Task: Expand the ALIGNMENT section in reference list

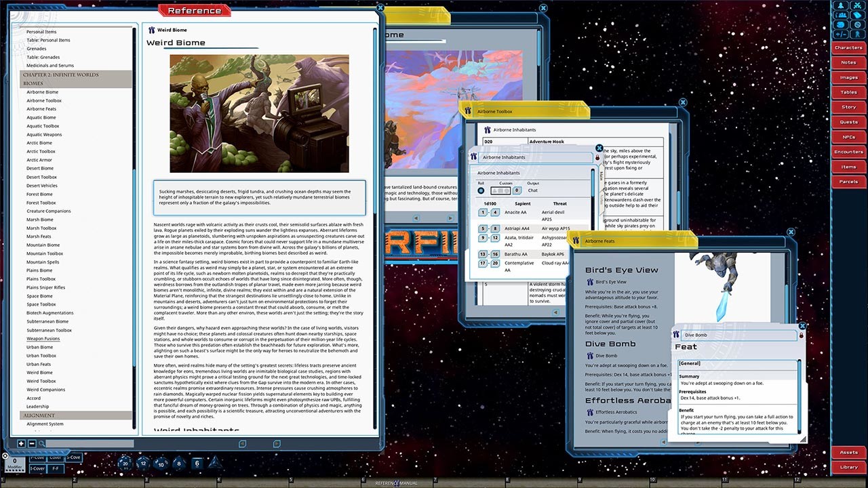Action: point(39,414)
